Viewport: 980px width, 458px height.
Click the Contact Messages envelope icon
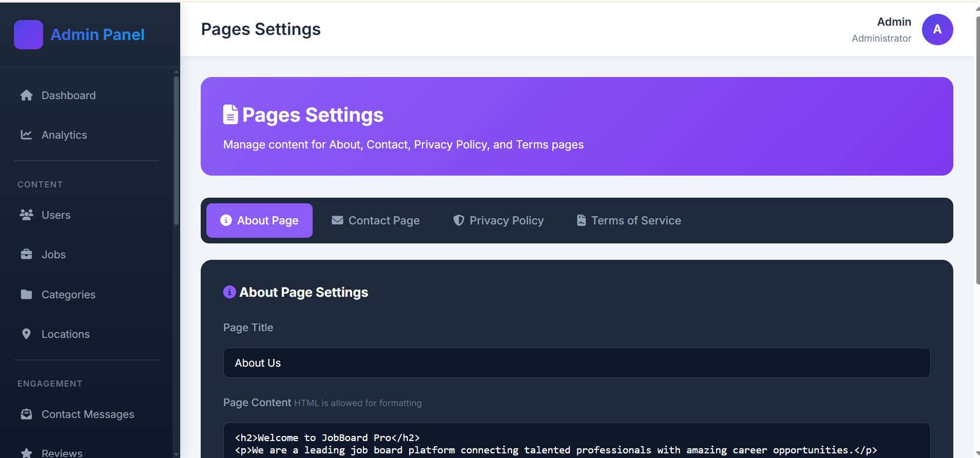(26, 414)
